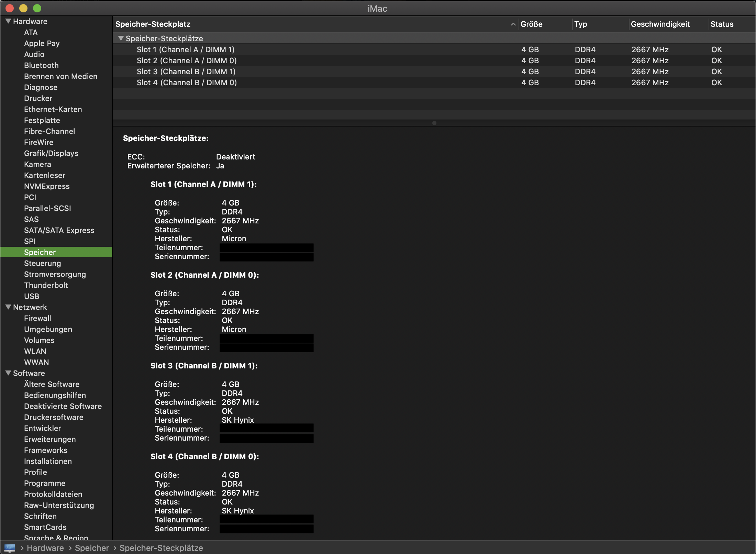This screenshot has height=554, width=756.
Task: Click the Status column header
Action: click(x=722, y=24)
